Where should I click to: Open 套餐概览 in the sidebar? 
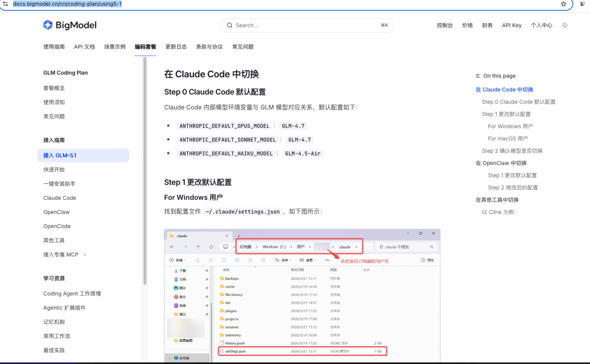pyautogui.click(x=54, y=88)
